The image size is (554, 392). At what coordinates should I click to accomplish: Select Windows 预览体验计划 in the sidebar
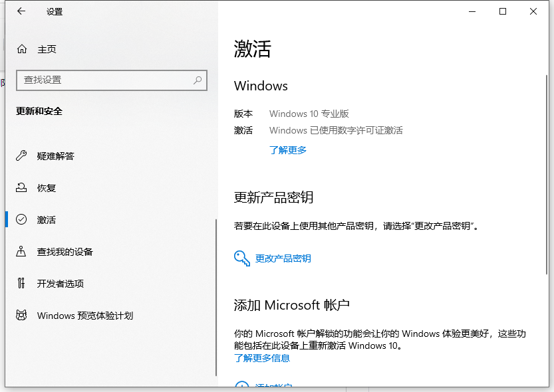83,315
